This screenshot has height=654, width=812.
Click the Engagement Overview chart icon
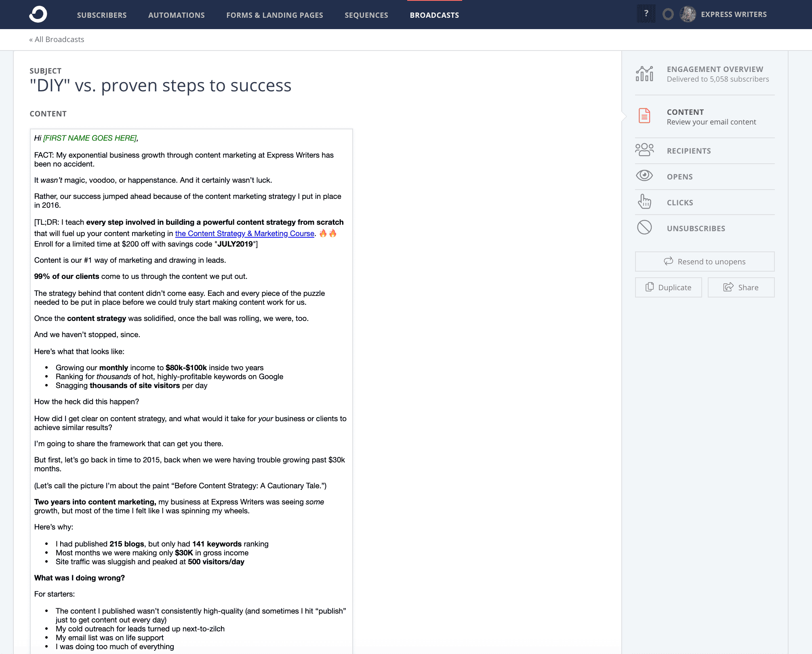pyautogui.click(x=644, y=74)
